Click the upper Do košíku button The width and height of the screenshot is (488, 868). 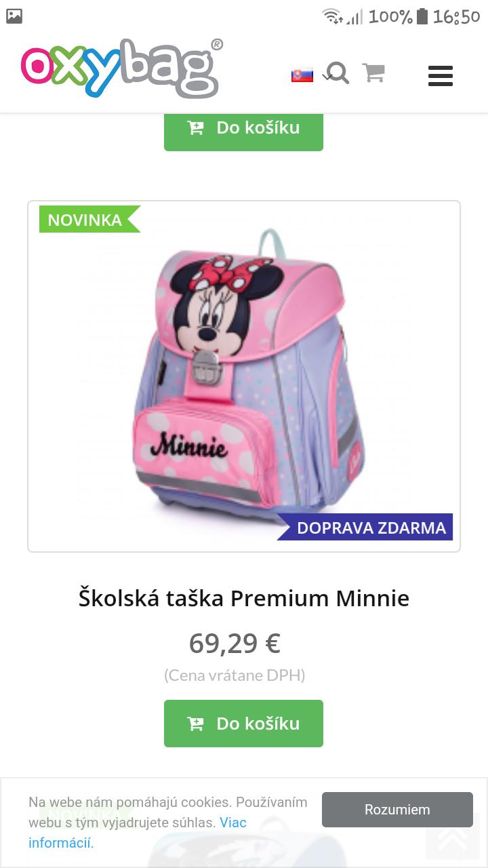[243, 130]
